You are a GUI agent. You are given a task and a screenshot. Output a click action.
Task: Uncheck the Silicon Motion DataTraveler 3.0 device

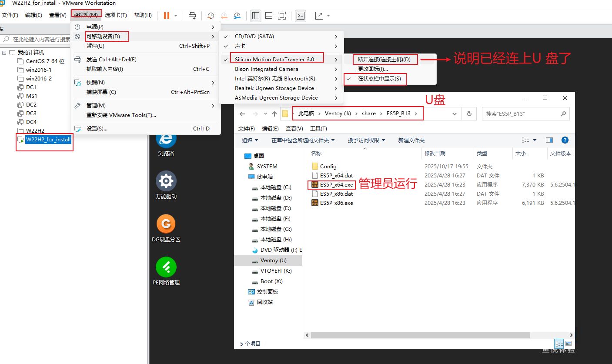274,60
